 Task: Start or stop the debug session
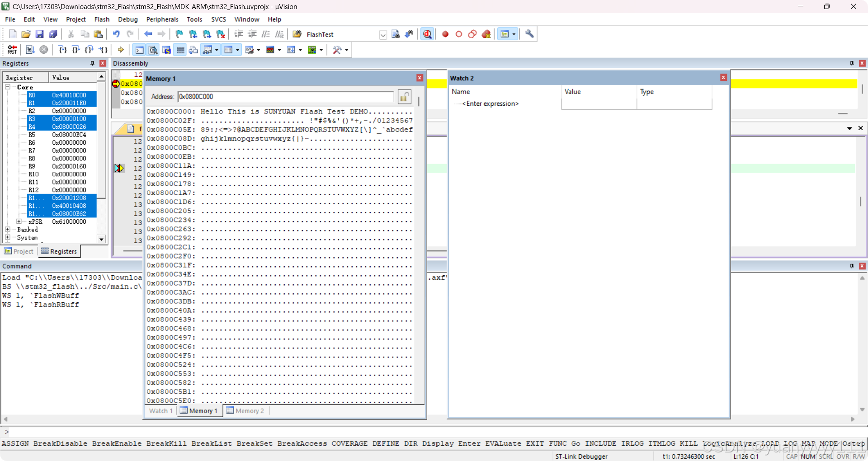point(427,34)
